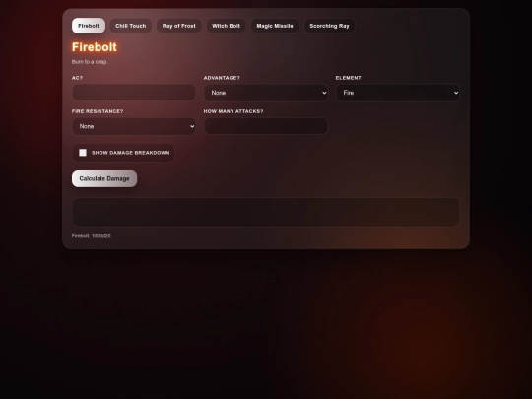The image size is (532, 399).
Task: Select the Ray of Frost tab
Action: point(178,26)
